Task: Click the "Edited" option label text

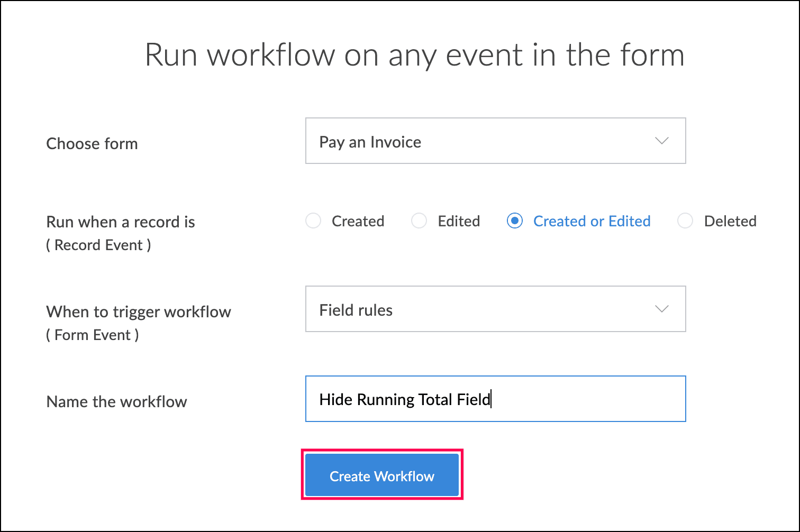Action: click(459, 221)
